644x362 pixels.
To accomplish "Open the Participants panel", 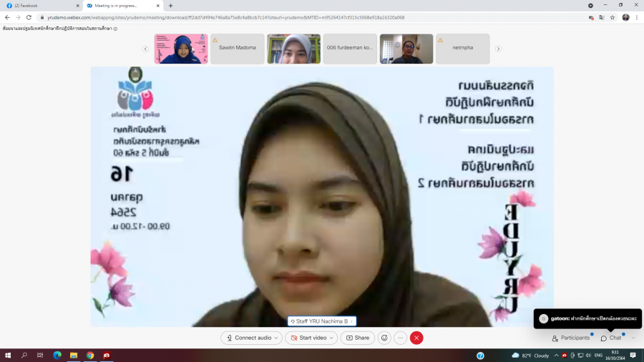I will [x=571, y=338].
